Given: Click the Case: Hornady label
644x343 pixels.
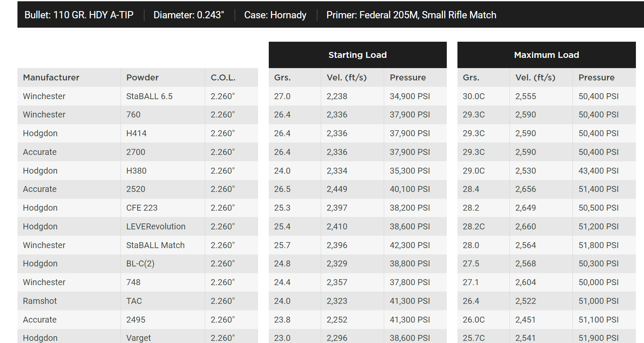Looking at the screenshot, I should click(x=275, y=15).
